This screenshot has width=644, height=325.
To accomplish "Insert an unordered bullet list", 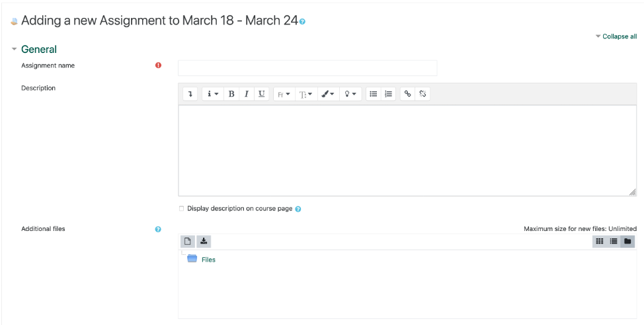I will coord(374,94).
